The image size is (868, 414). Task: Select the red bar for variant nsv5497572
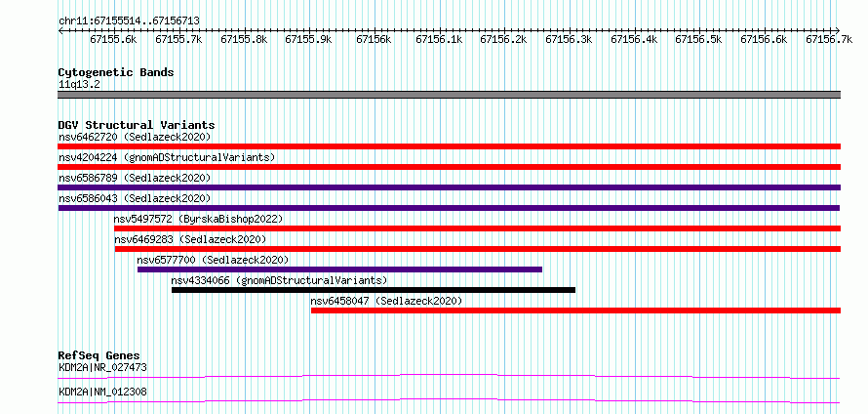point(477,228)
